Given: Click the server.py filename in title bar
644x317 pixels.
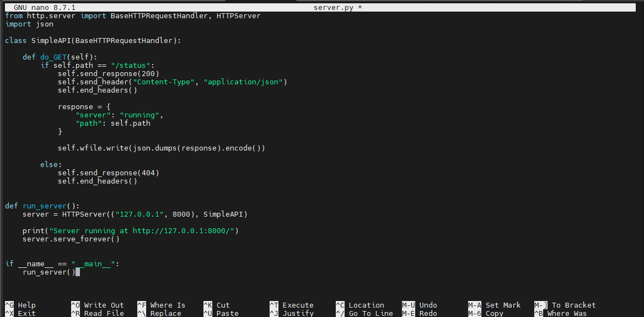Looking at the screenshot, I should (333, 8).
